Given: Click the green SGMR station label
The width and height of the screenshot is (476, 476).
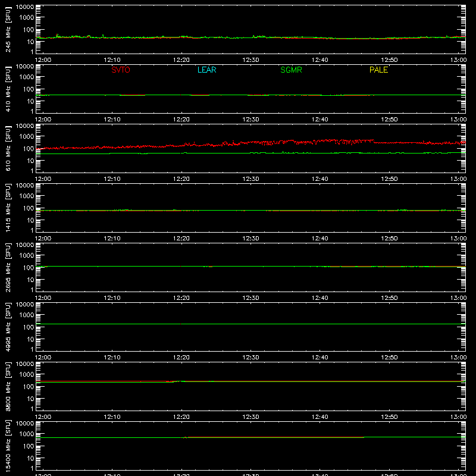Looking at the screenshot, I should (x=291, y=70).
